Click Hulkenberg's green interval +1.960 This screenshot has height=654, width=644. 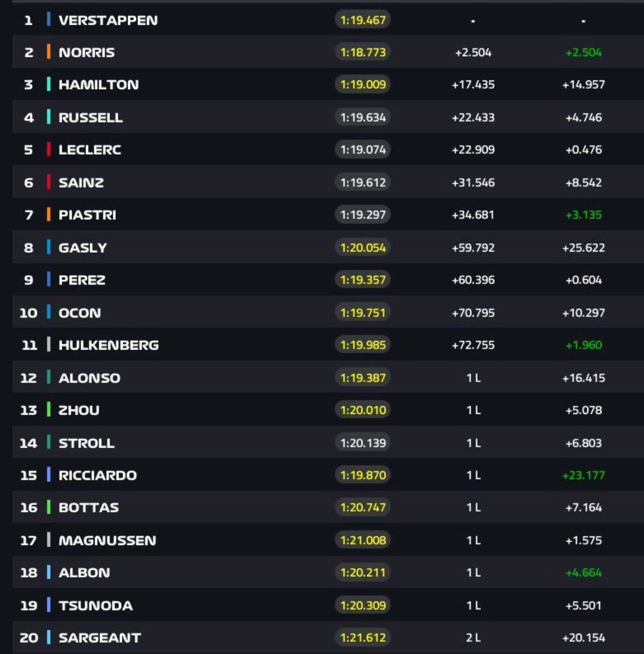(x=583, y=345)
